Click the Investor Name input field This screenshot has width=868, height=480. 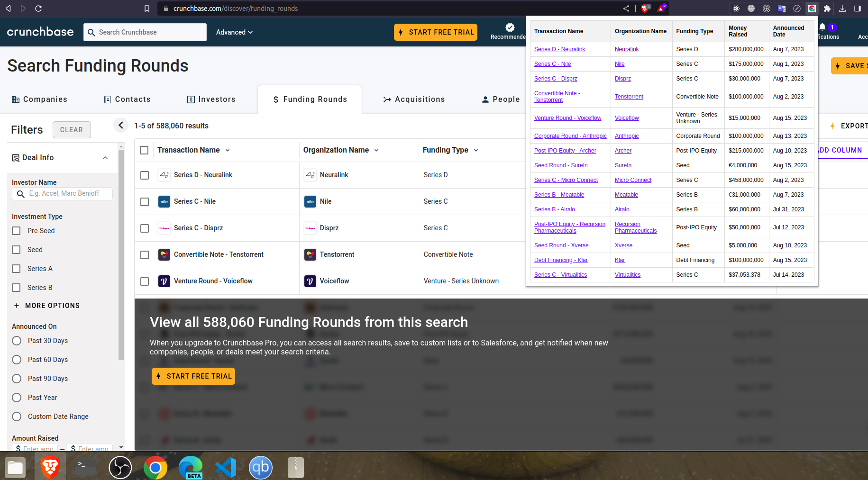(x=62, y=193)
